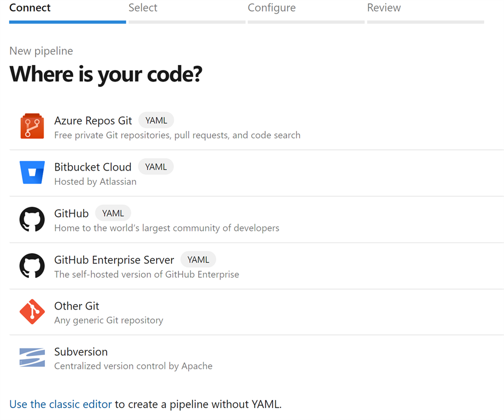
Task: Click the GitHub Enterprise Server icon
Action: [x=32, y=265]
